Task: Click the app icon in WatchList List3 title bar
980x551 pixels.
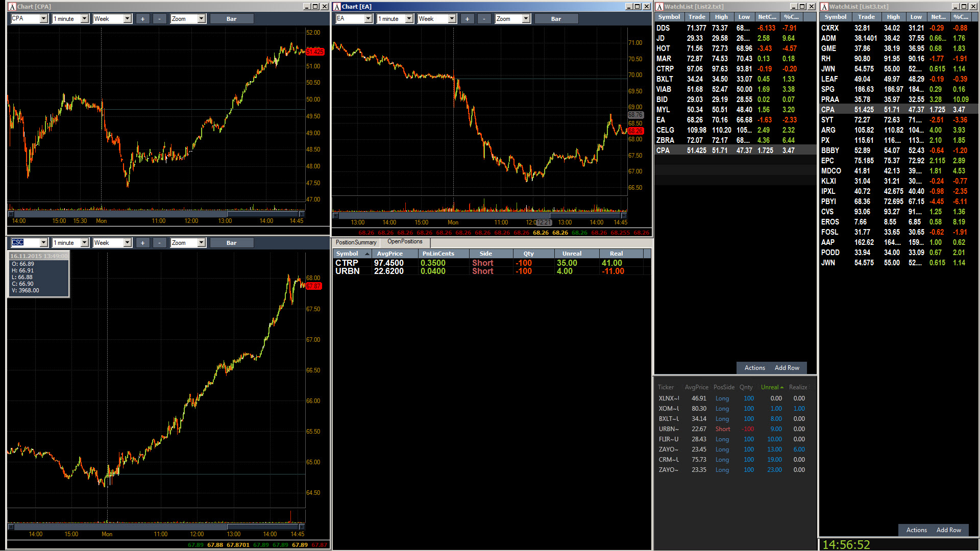Action: tap(824, 7)
